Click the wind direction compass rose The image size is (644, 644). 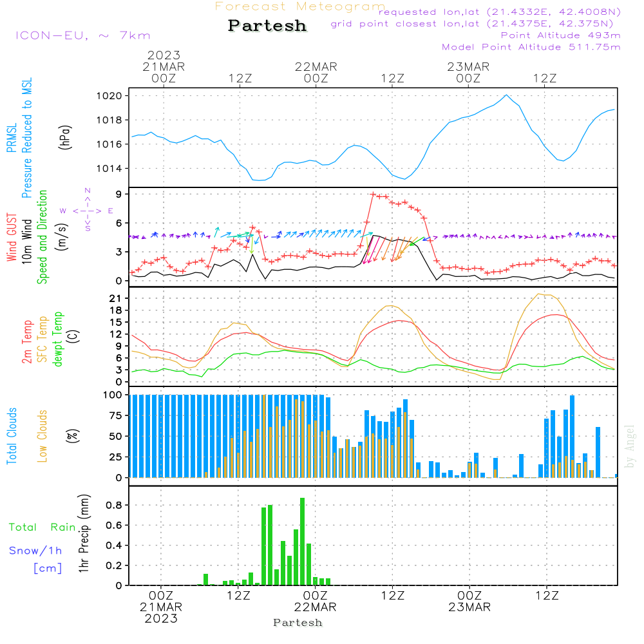pos(87,210)
